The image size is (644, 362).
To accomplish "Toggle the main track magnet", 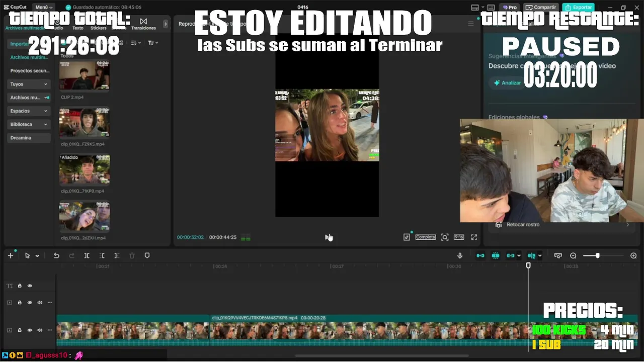I will pos(480,255).
